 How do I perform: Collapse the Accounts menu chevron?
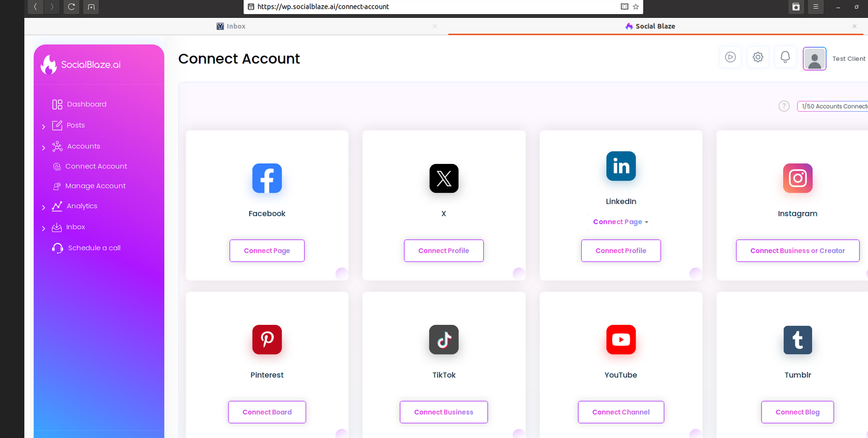tap(44, 147)
